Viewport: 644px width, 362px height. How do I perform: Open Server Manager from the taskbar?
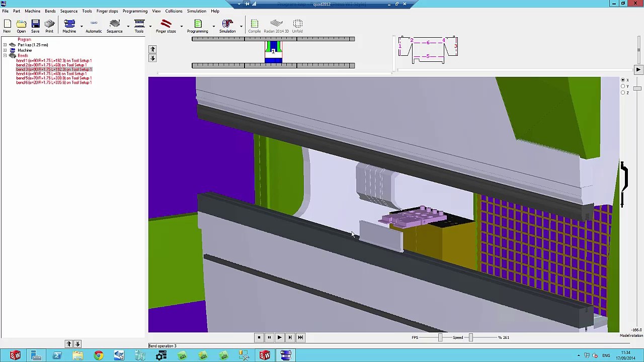click(x=36, y=356)
